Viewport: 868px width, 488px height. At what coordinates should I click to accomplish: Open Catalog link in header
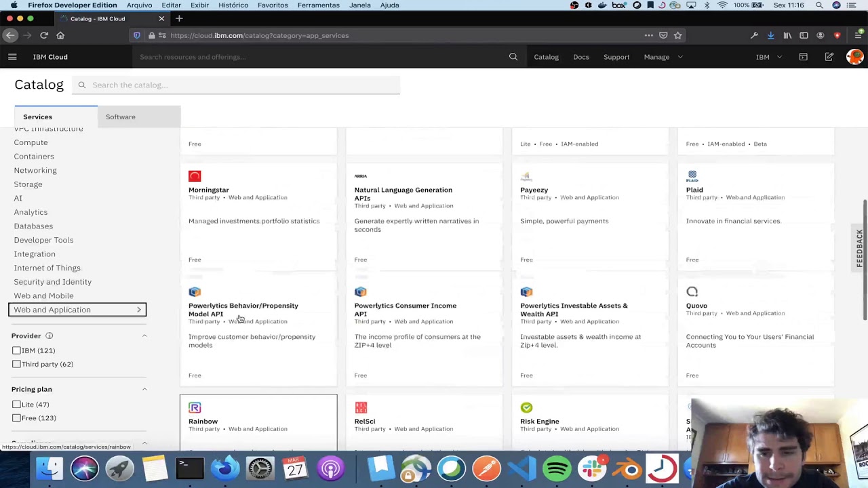[x=546, y=57]
